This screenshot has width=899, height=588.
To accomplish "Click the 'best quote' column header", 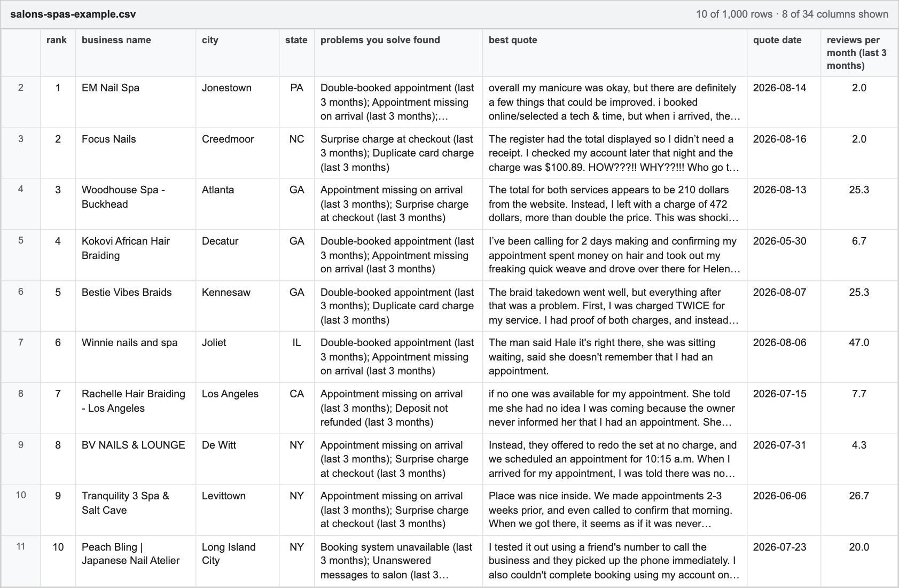I will (x=615, y=52).
